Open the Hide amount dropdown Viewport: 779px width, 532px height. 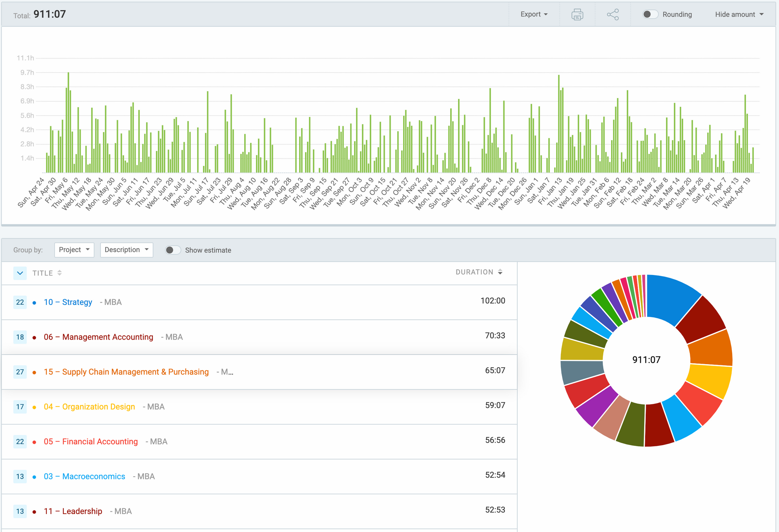(739, 14)
